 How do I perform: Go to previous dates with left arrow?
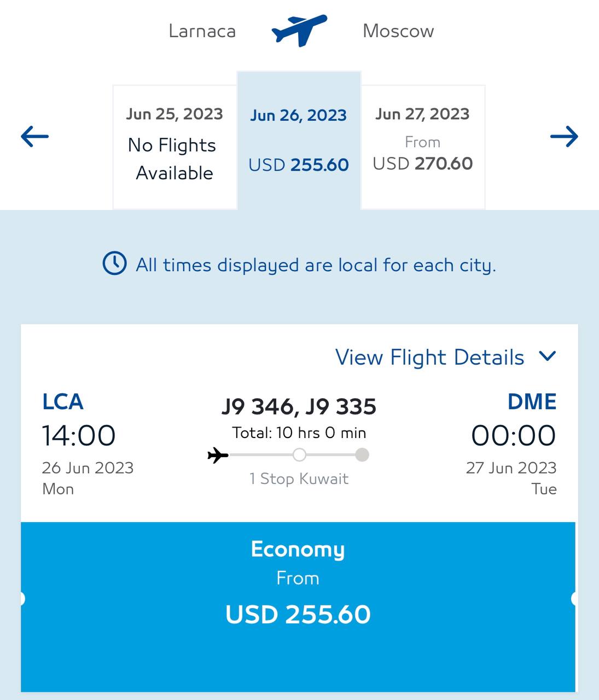[34, 136]
